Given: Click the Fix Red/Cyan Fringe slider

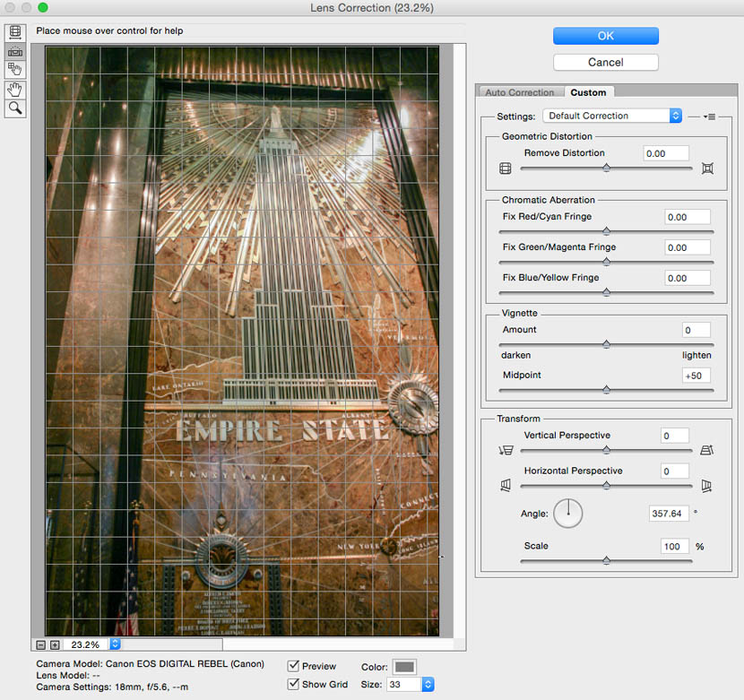Looking at the screenshot, I should (606, 231).
